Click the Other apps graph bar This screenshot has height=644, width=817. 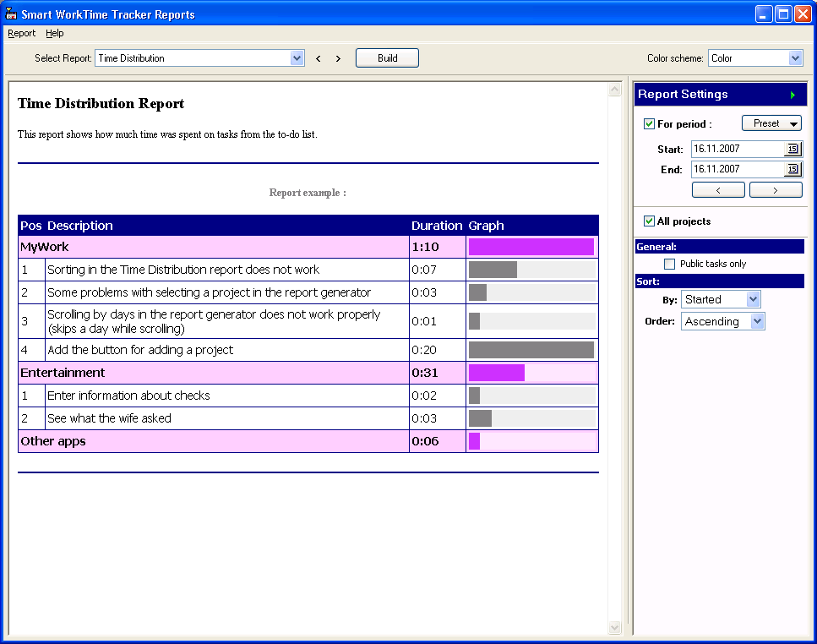coord(474,441)
